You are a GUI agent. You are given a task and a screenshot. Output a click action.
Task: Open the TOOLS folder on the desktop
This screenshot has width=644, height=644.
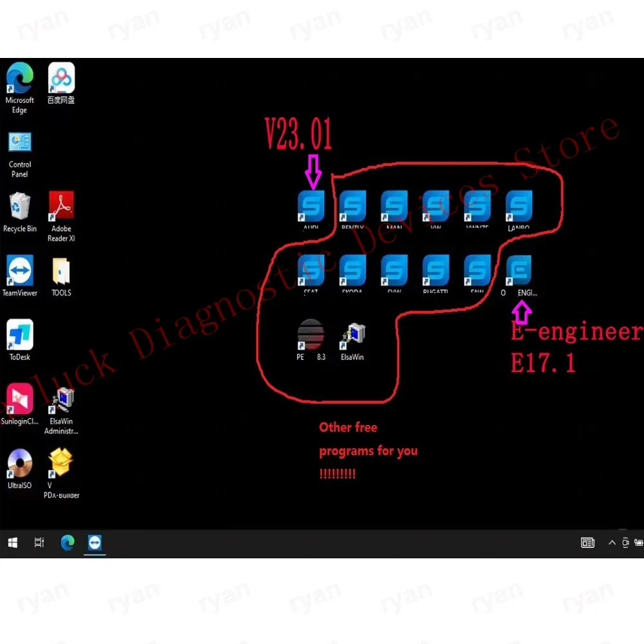[61, 276]
